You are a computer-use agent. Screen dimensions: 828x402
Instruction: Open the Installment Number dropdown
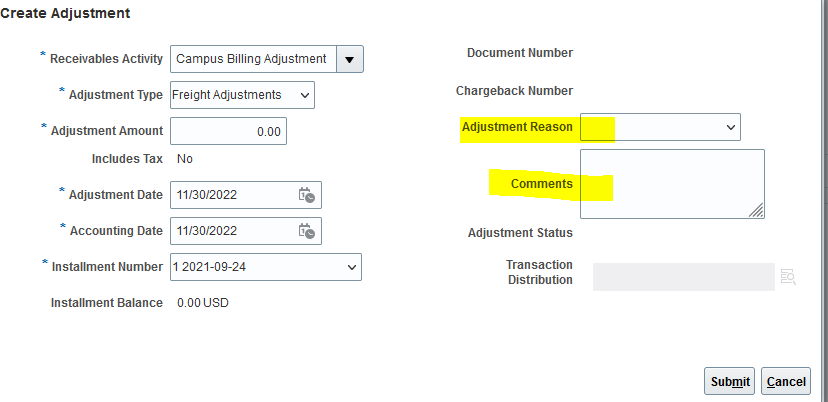(x=266, y=267)
